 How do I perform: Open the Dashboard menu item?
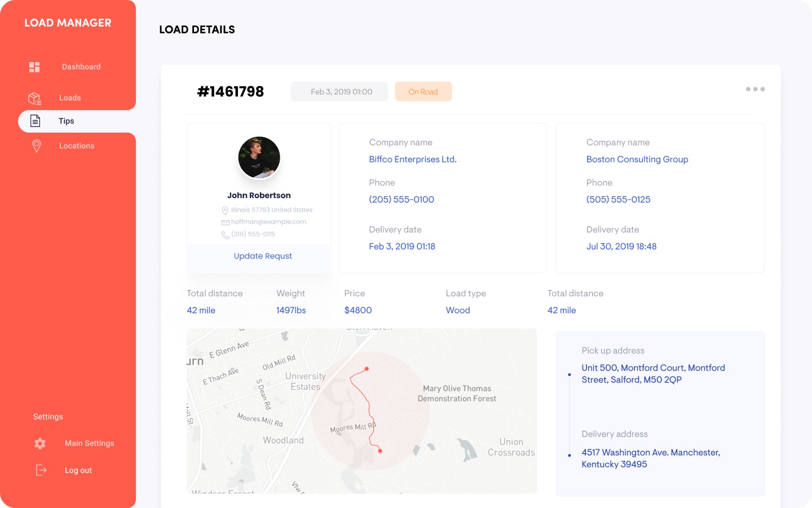pyautogui.click(x=81, y=67)
